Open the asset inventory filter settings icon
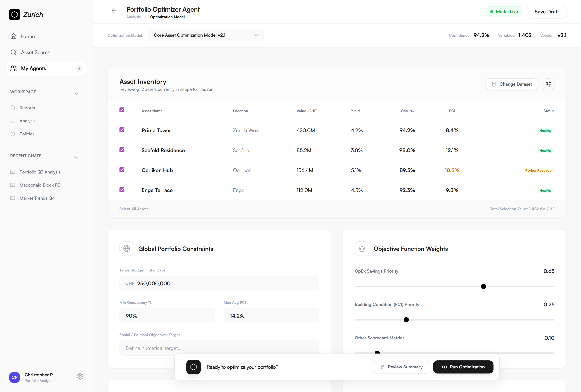581x392 pixels. pos(549,84)
